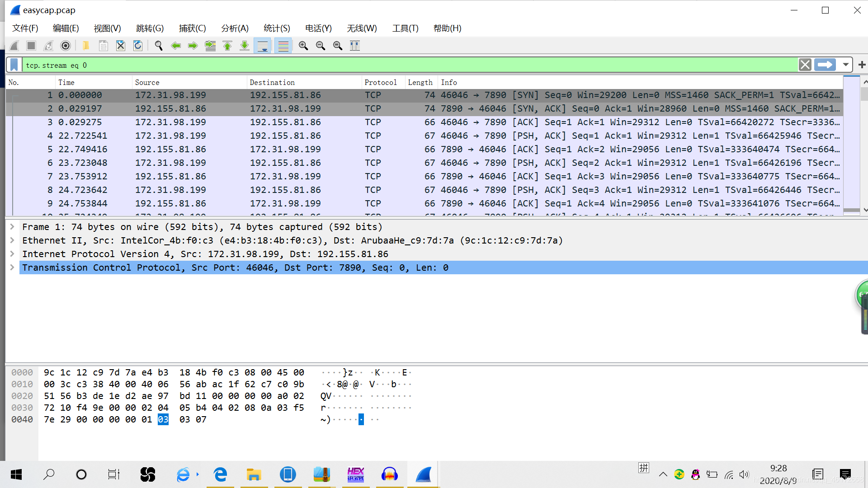Open the 捕获(C) menu
The image size is (868, 488).
[x=193, y=28]
